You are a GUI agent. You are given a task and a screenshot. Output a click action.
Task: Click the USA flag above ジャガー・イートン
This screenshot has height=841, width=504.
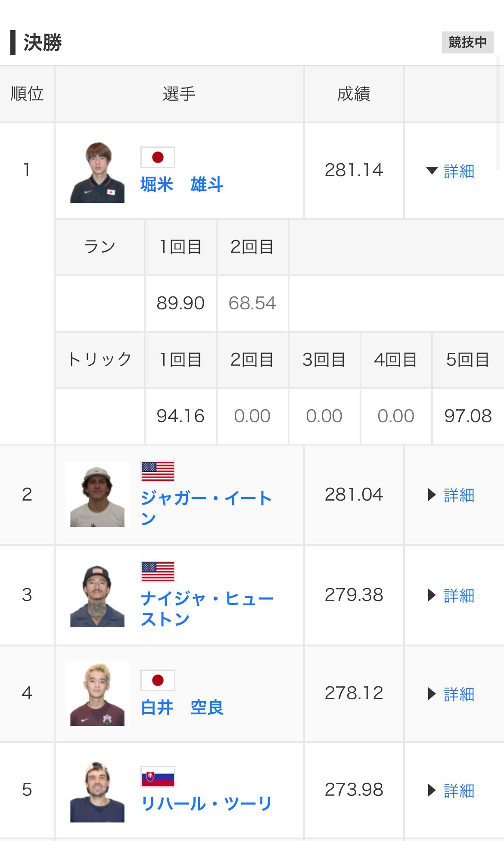click(158, 471)
